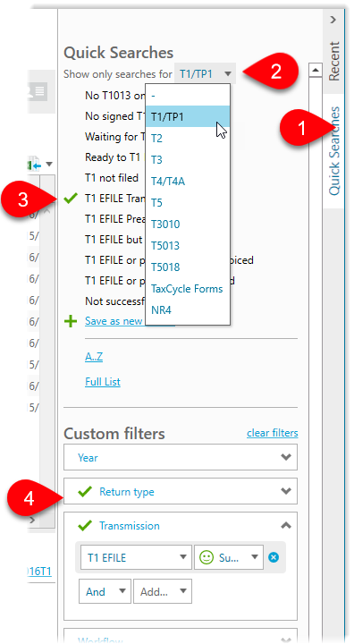Click the green plus save icon

click(71, 321)
